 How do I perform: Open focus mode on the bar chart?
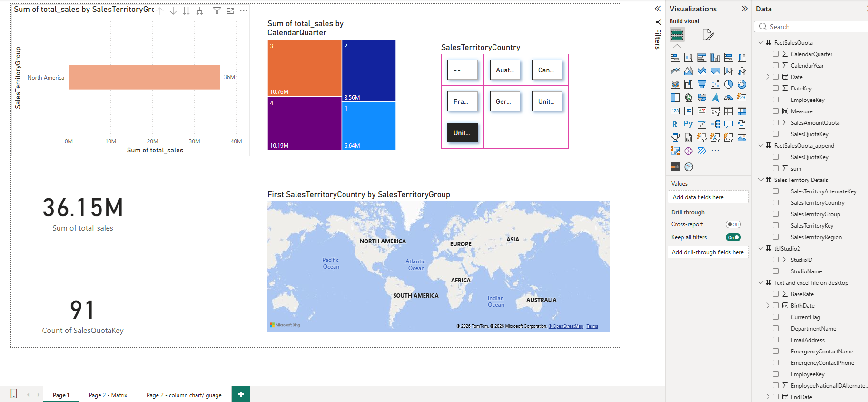230,10
